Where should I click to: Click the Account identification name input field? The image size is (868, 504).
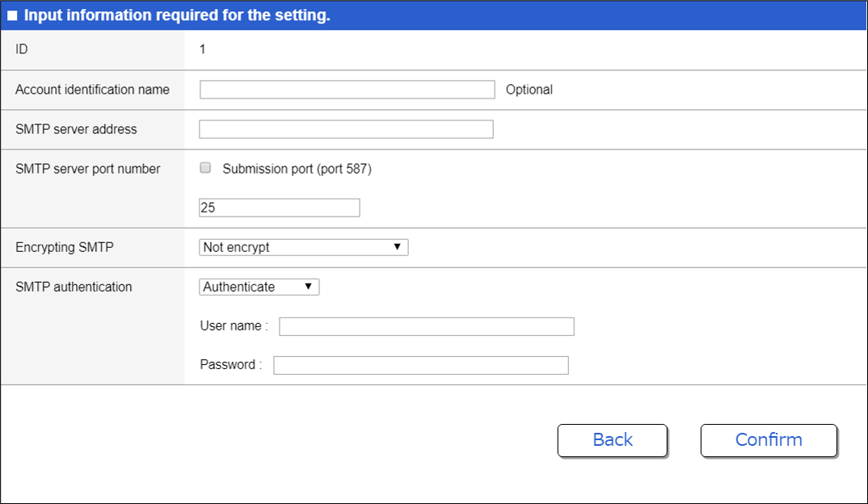[347, 89]
